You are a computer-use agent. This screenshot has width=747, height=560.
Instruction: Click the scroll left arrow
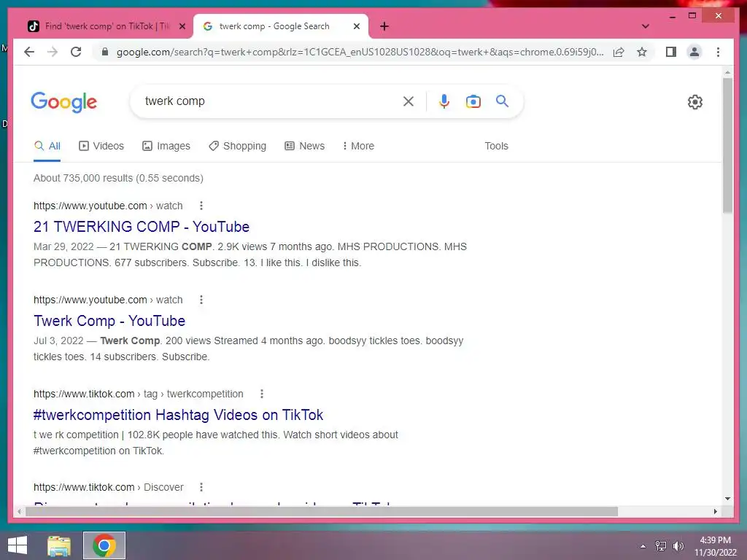19,511
